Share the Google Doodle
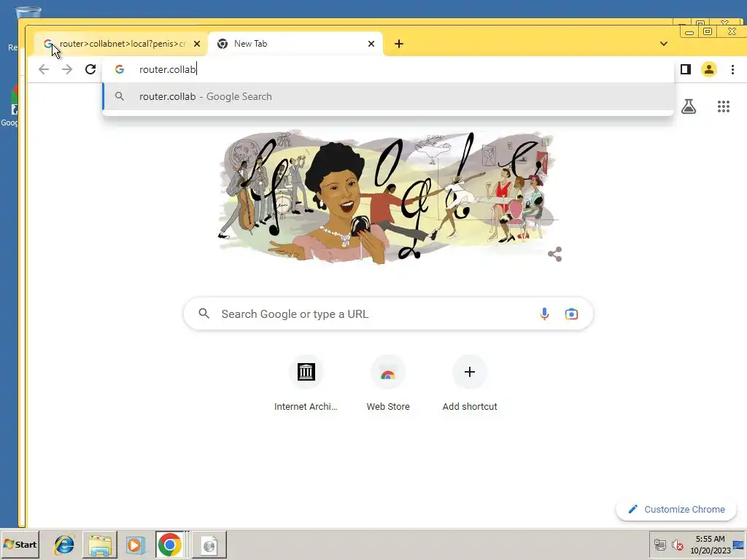This screenshot has width=747, height=560. [555, 254]
